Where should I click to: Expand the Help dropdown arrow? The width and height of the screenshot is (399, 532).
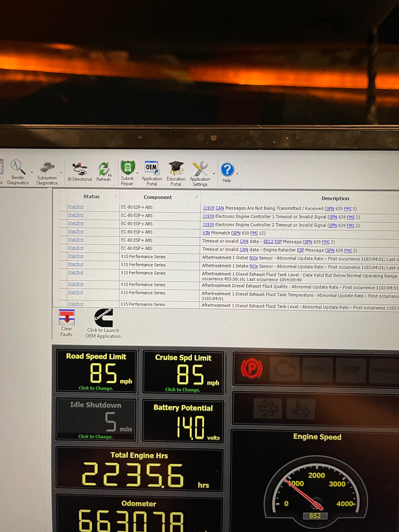tap(237, 174)
